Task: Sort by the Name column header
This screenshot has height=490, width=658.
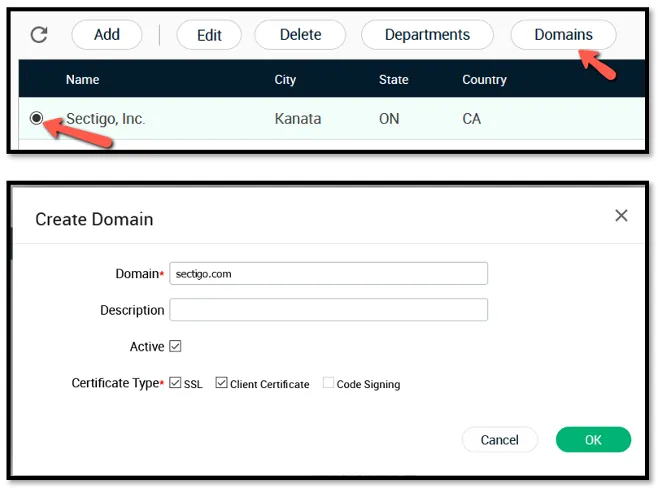Action: click(x=83, y=80)
